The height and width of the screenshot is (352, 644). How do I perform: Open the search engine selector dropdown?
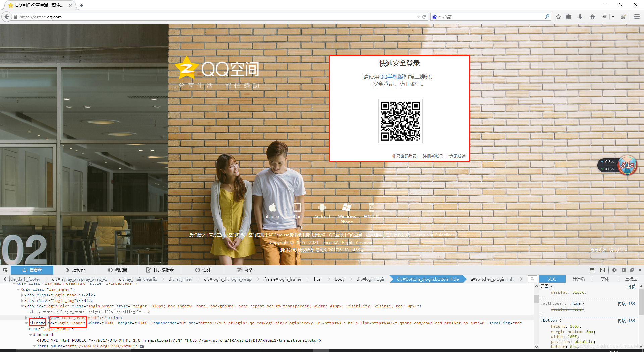436,17
